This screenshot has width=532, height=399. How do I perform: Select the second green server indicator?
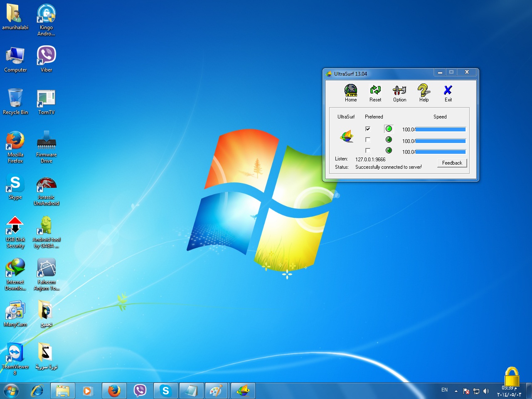[x=389, y=140]
